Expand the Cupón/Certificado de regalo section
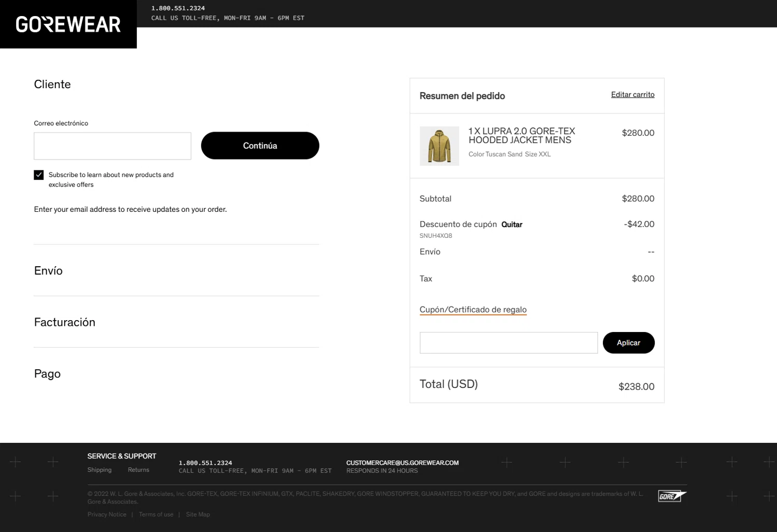The width and height of the screenshot is (777, 532). pos(473,310)
